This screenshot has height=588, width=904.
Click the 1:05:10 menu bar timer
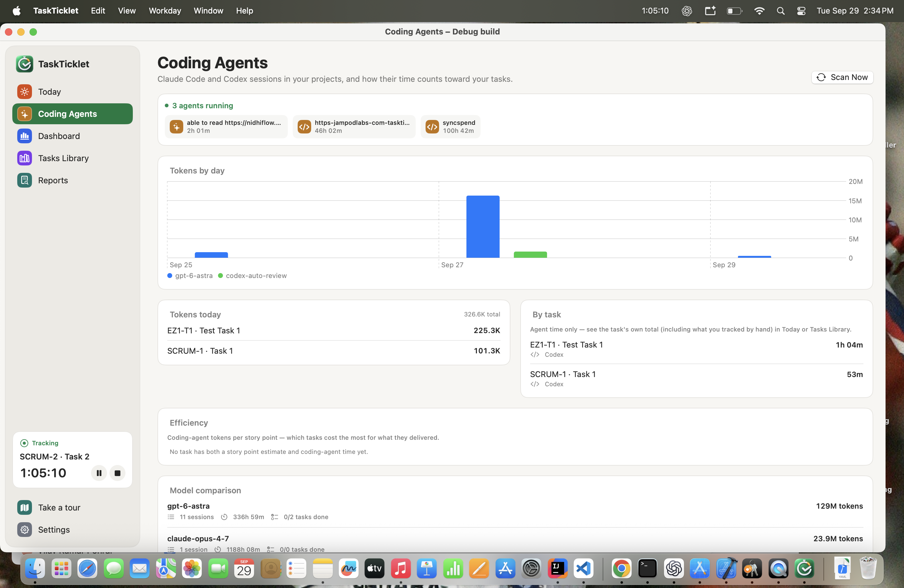[655, 11]
